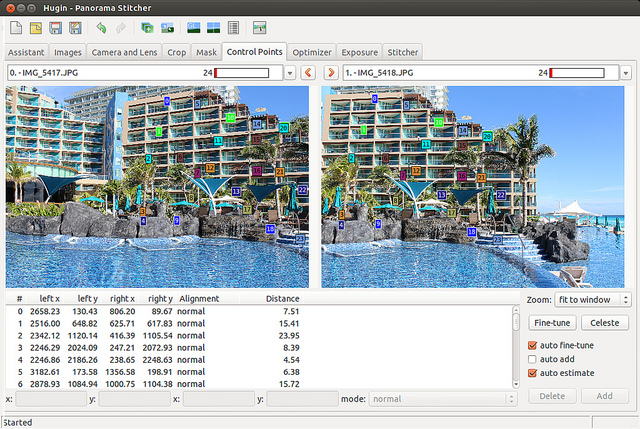Screen dimensions: 640x429
Task: Create a new project from the toolbar
Action: 15,27
